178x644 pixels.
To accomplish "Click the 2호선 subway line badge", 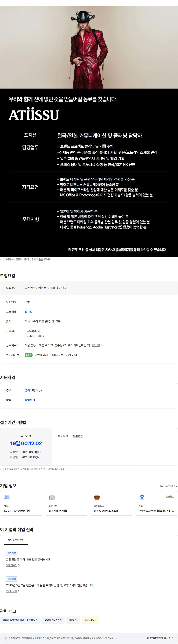I will (x=29, y=355).
